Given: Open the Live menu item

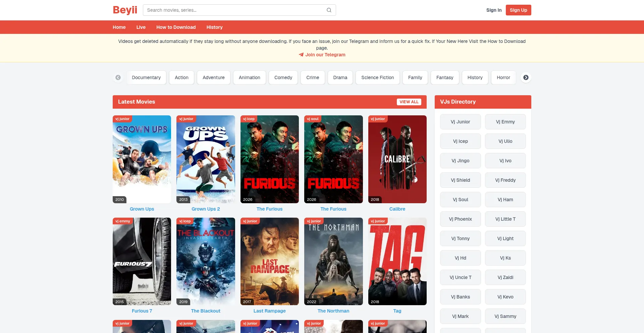Looking at the screenshot, I should (x=141, y=27).
